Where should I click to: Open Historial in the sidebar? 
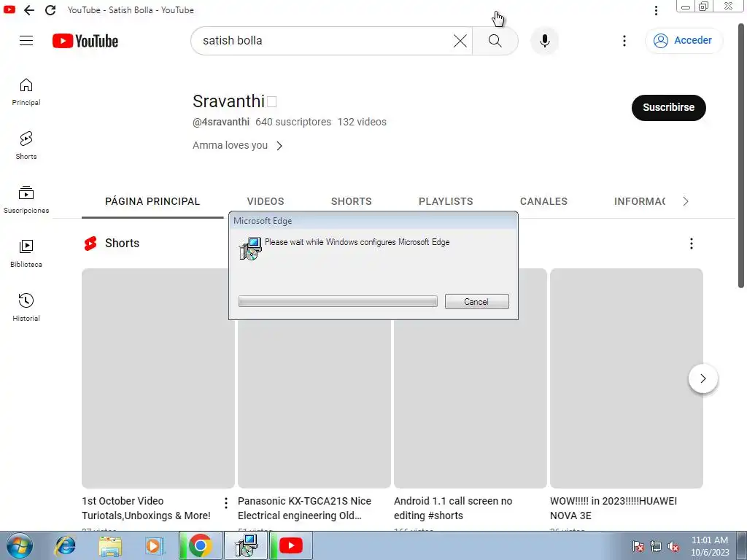click(x=26, y=307)
